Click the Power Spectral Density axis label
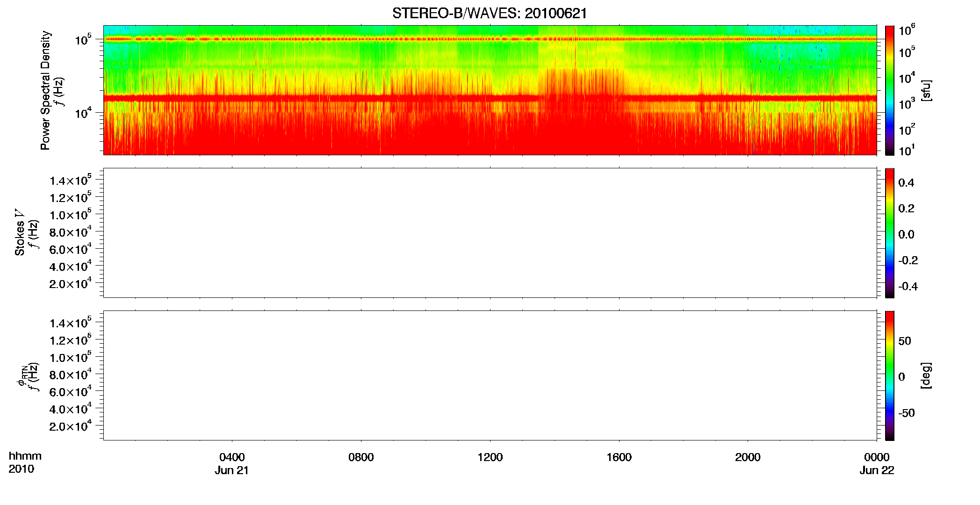Screen dimensions: 980x505 tap(45, 90)
